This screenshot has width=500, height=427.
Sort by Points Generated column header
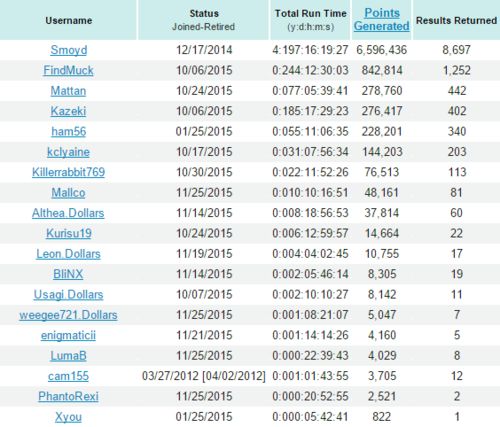(382, 19)
